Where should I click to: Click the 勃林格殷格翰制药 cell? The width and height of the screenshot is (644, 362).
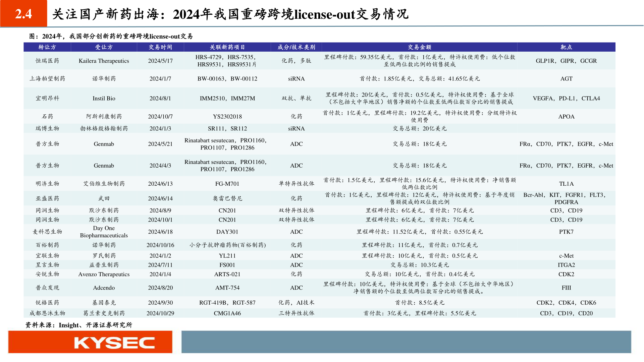point(104,128)
